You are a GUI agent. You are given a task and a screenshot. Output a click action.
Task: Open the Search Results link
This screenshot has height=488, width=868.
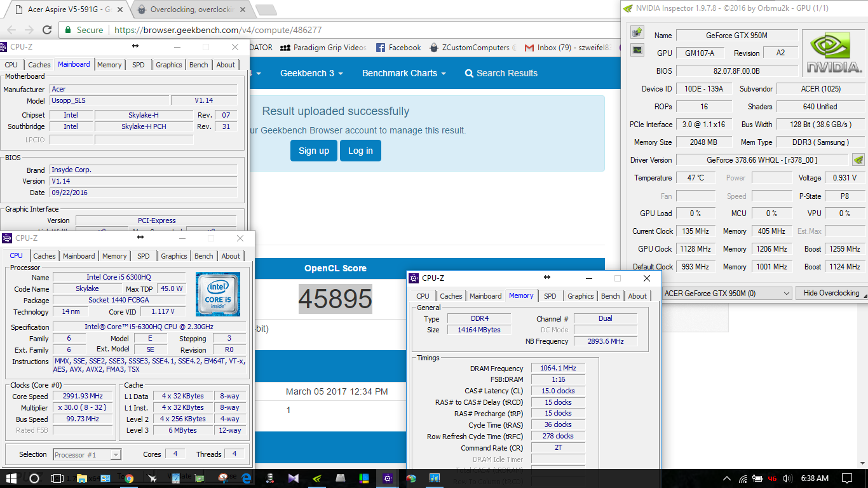[501, 73]
